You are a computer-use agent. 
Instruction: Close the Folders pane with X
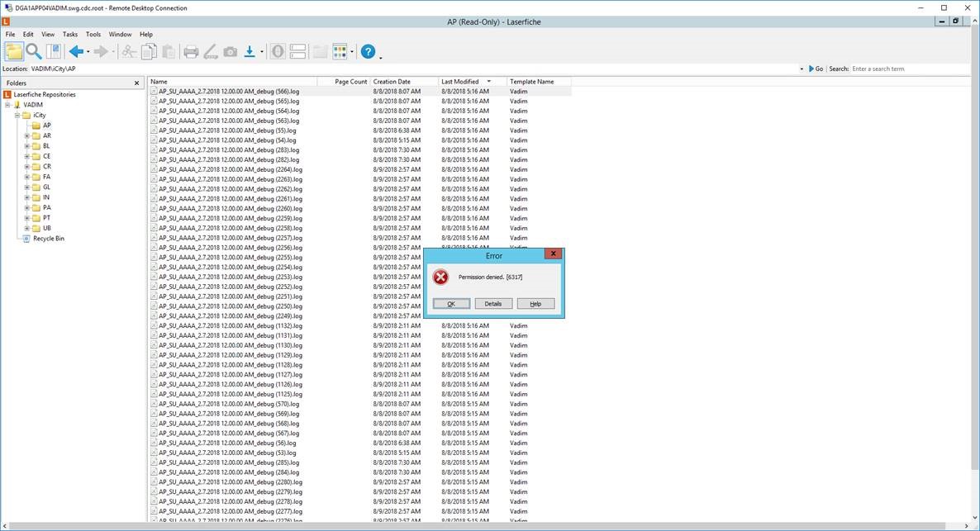pos(137,83)
